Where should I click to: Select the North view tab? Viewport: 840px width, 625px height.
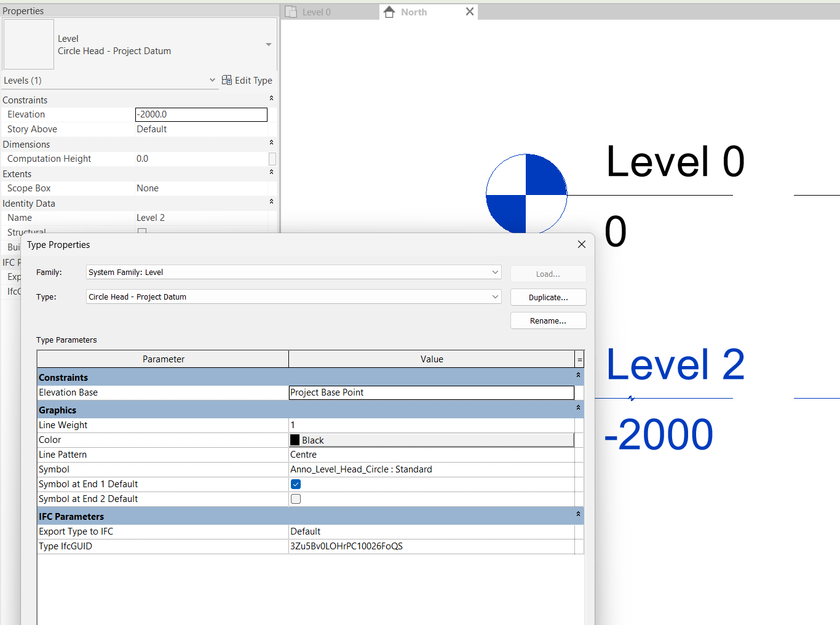click(413, 12)
